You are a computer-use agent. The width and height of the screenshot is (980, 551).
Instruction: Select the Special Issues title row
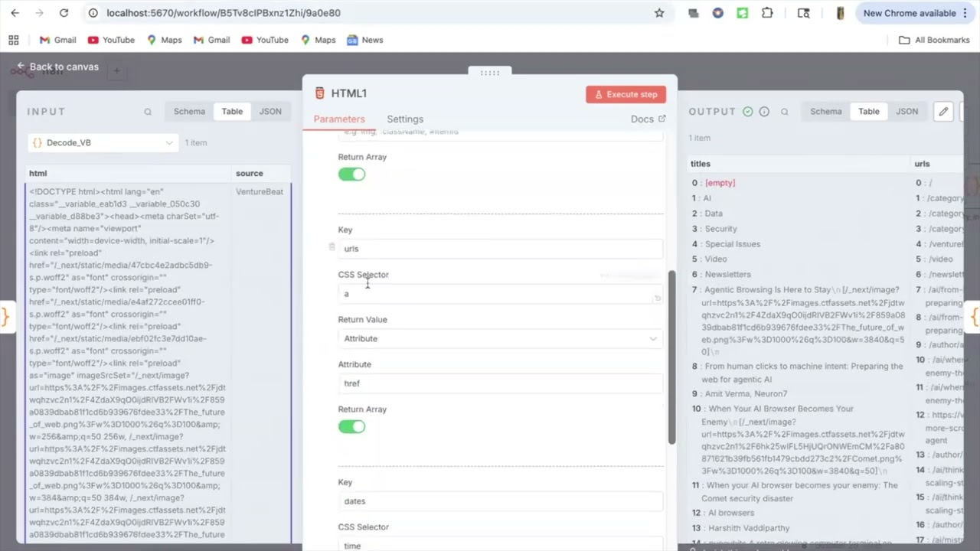(x=733, y=244)
